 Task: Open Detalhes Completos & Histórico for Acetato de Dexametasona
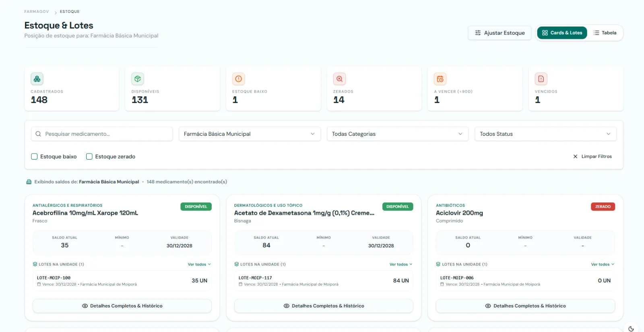click(324, 306)
